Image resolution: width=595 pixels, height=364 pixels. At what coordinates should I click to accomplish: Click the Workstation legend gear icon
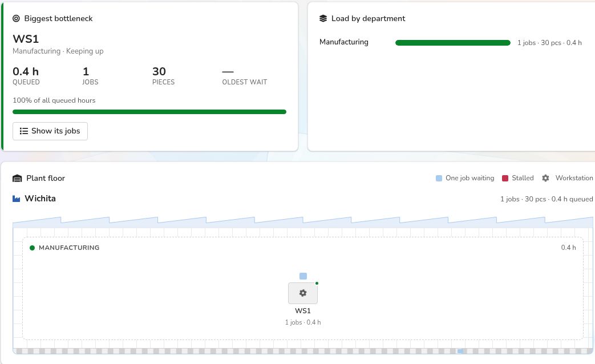pos(545,178)
